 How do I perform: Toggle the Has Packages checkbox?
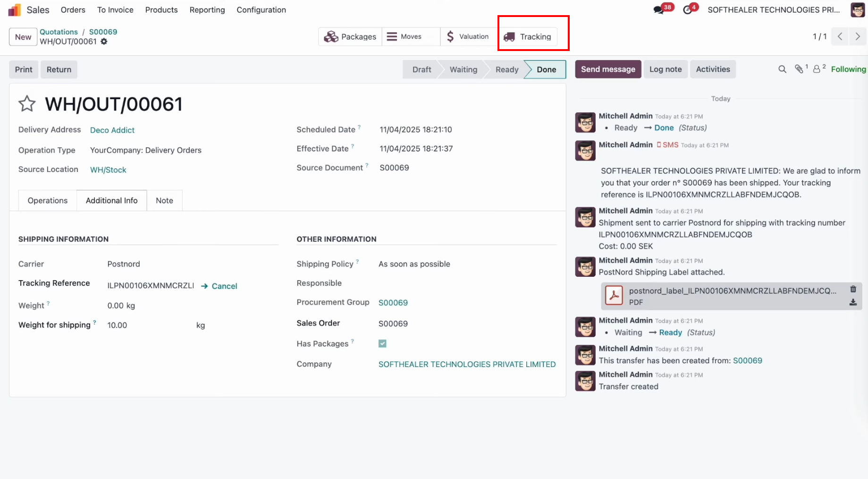coord(382,344)
